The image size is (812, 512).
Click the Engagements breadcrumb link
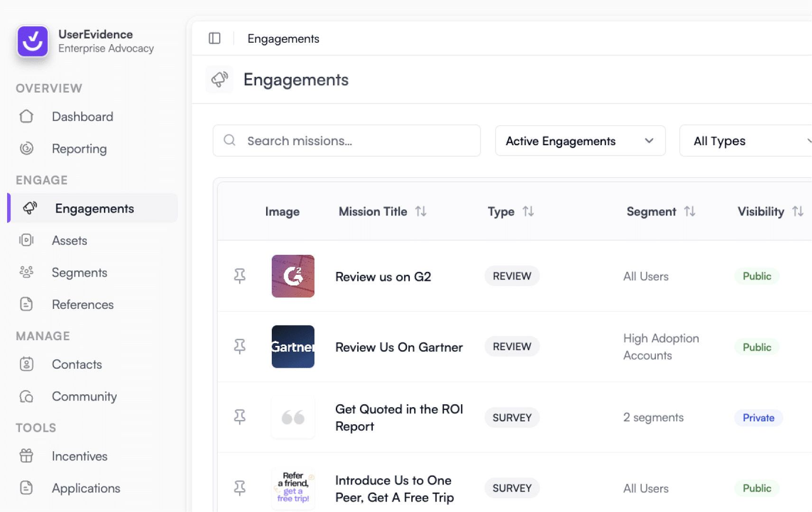pos(283,39)
